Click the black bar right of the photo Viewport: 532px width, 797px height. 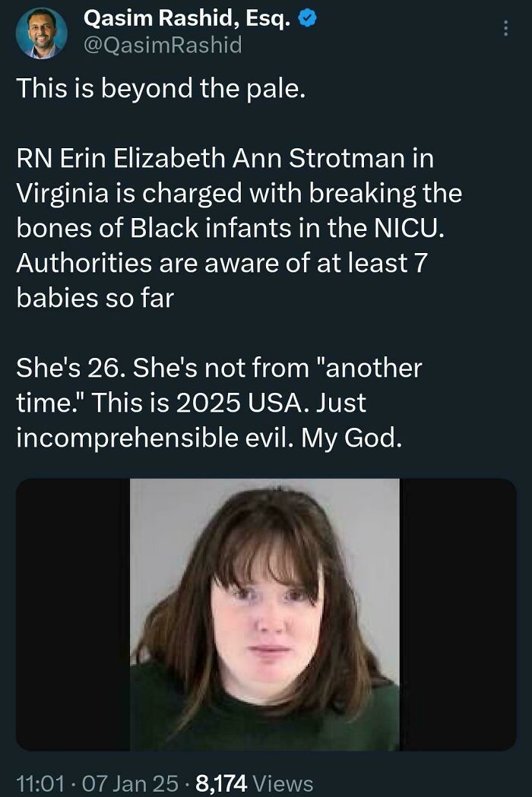point(458,614)
